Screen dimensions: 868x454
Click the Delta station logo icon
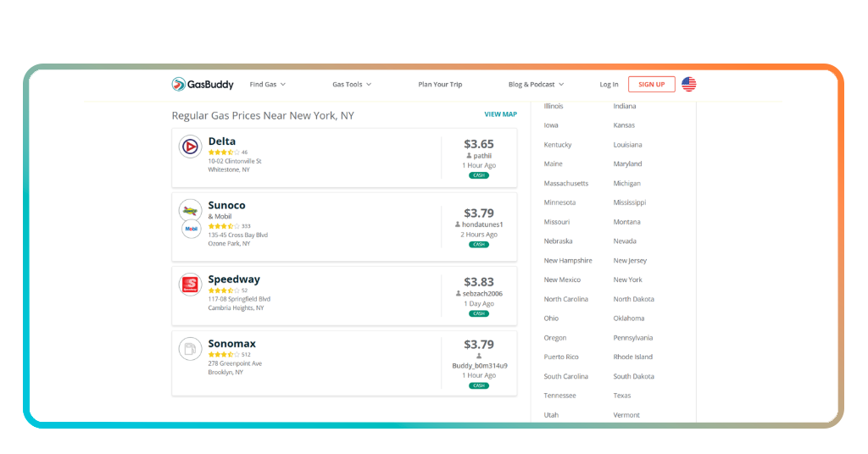pos(190,147)
